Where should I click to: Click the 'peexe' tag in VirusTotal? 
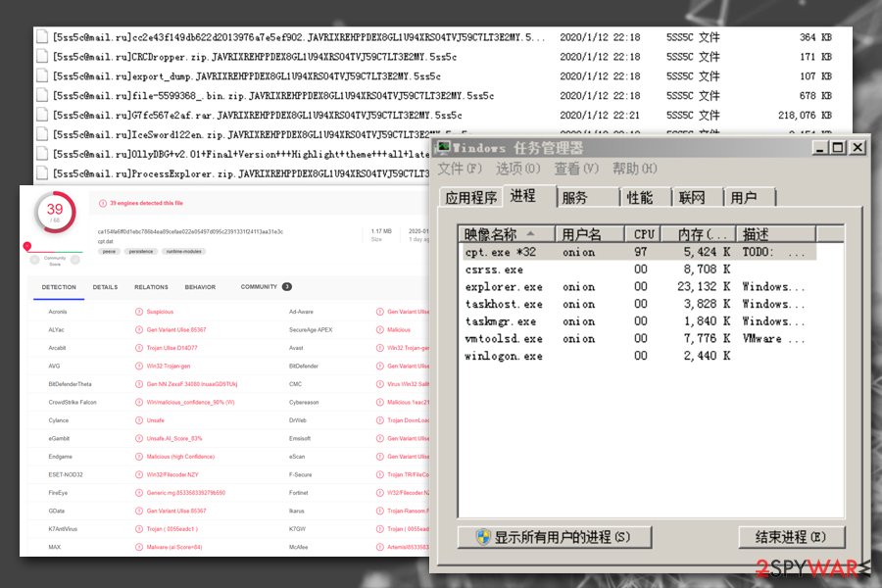[109, 252]
